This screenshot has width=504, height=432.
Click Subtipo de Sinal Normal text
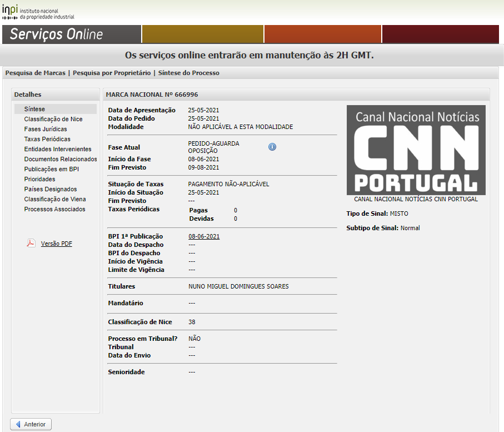click(383, 228)
